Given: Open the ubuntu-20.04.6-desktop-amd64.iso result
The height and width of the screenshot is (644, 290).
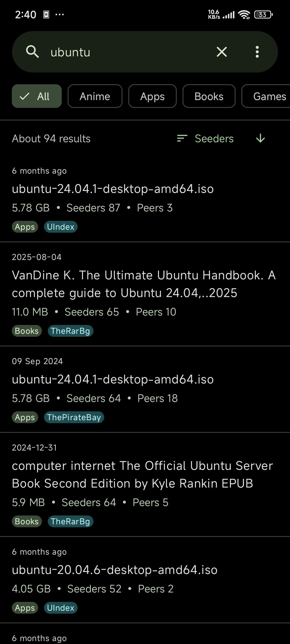Looking at the screenshot, I should click(145, 580).
